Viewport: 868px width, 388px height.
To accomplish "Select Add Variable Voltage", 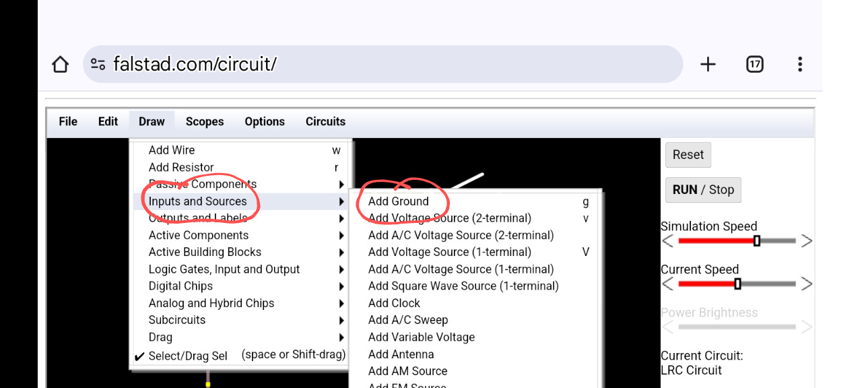I will click(476, 337).
